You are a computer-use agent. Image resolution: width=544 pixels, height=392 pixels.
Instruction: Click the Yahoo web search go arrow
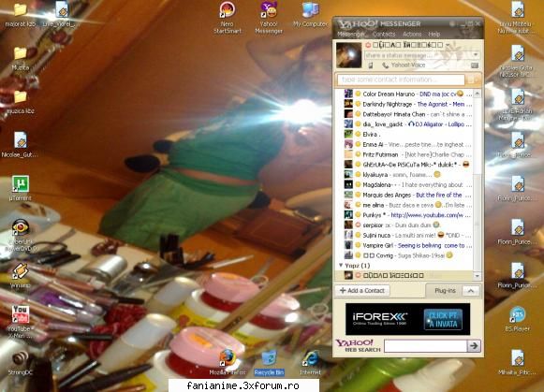tap(474, 345)
